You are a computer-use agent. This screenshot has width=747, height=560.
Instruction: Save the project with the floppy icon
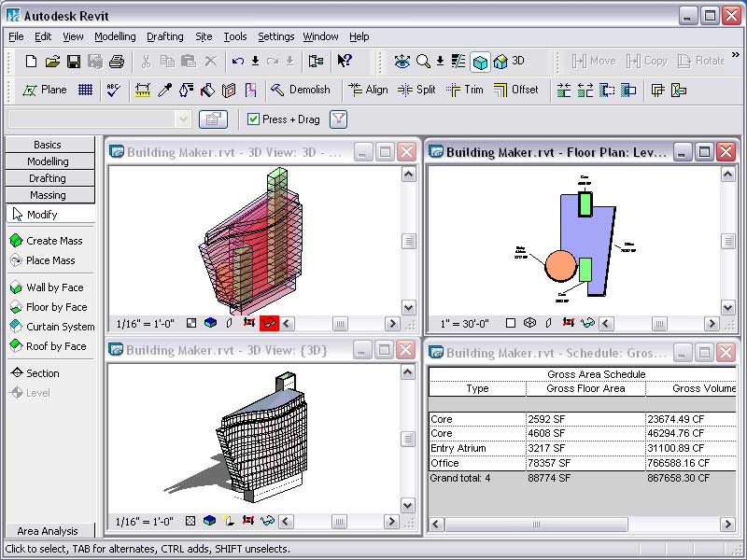(x=74, y=62)
